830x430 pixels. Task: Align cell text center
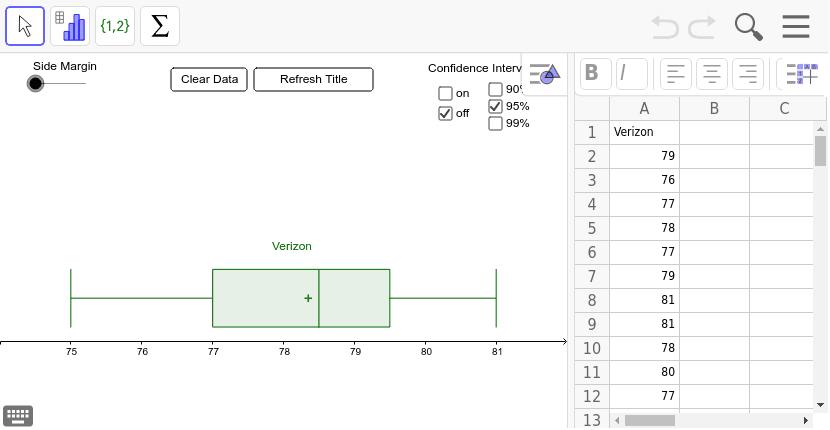(712, 74)
